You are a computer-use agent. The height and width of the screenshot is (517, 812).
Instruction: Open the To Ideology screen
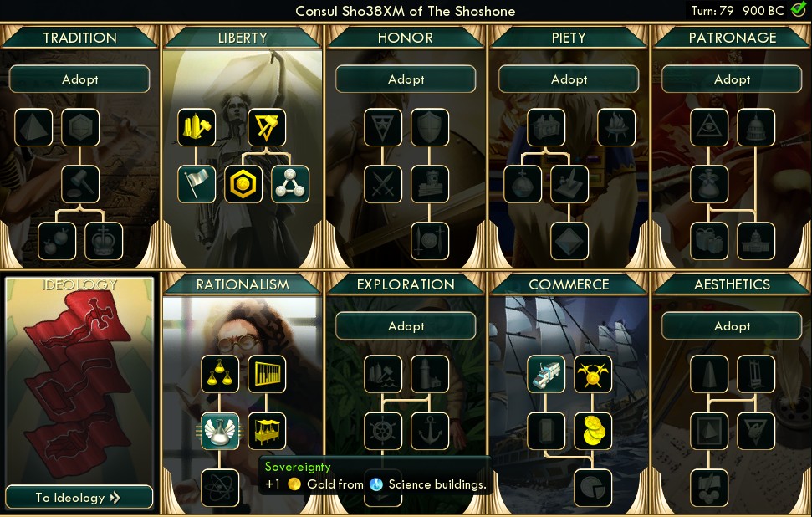(79, 497)
